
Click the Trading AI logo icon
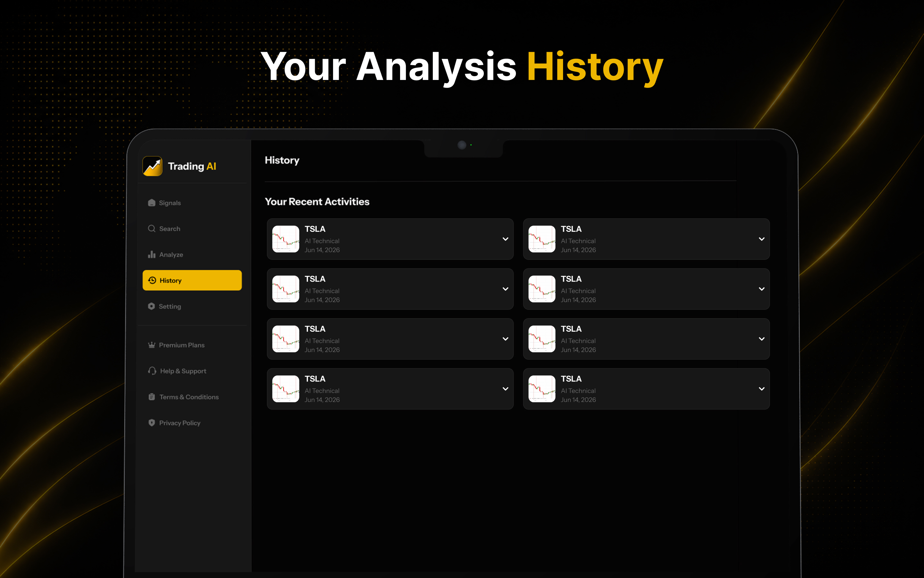click(152, 166)
